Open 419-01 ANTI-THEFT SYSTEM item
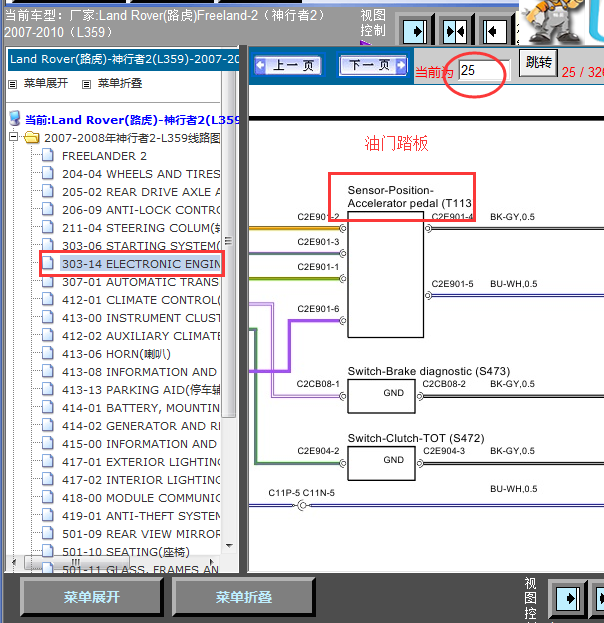 (x=141, y=516)
